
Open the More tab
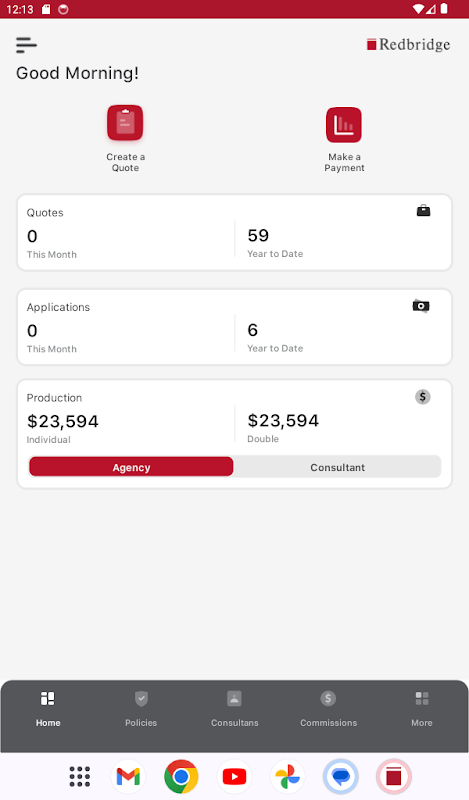[422, 709]
